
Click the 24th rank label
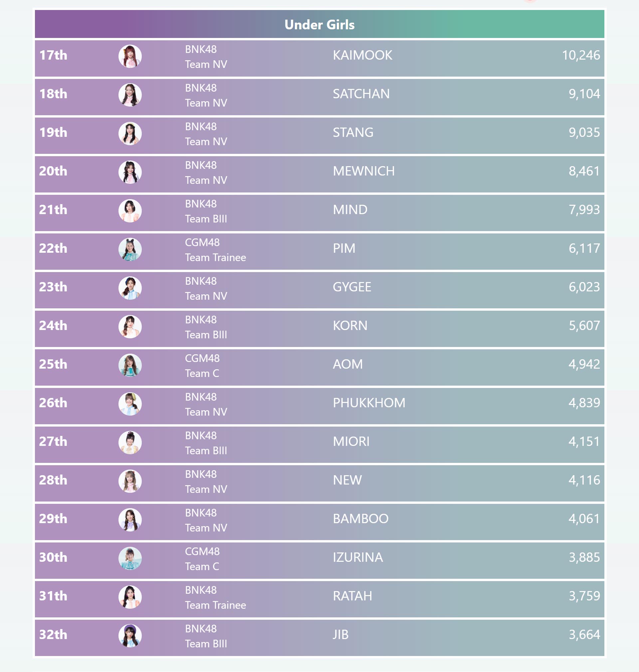[53, 325]
